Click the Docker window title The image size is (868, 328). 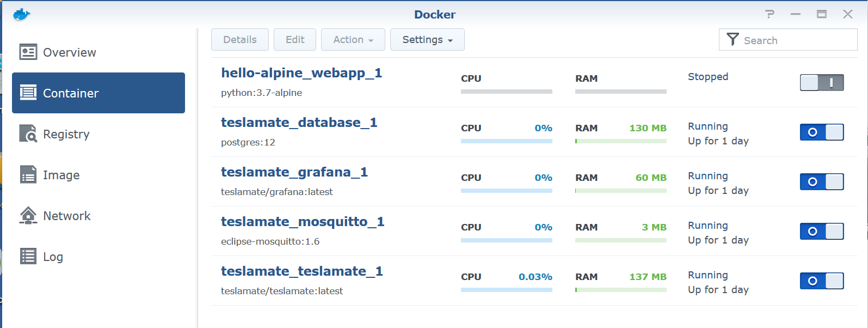coord(435,15)
